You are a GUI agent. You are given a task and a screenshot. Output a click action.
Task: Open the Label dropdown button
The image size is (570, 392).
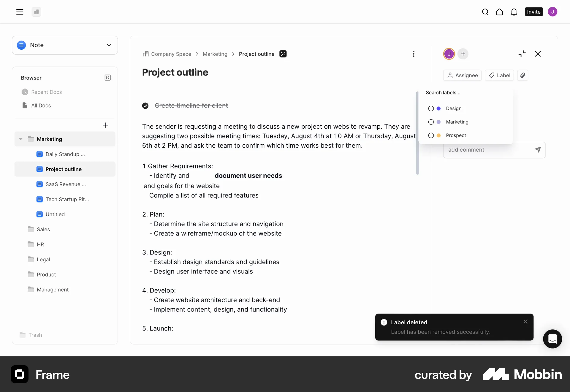click(499, 75)
